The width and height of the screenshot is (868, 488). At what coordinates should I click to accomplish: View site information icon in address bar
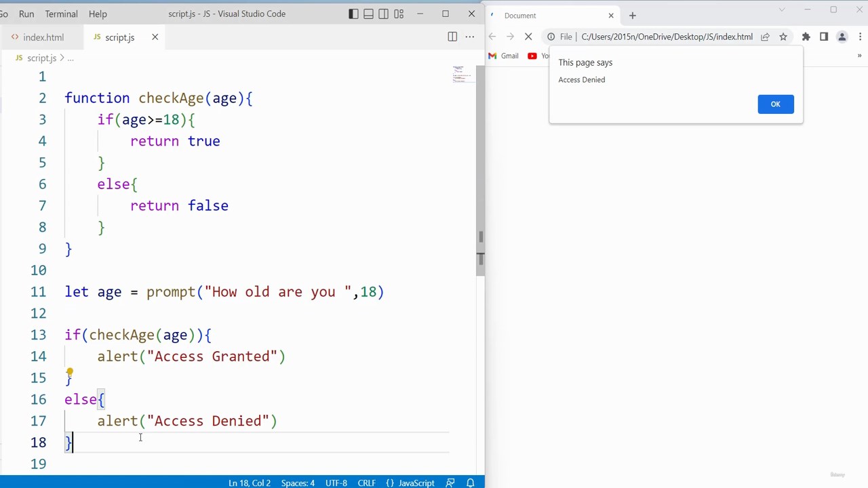coord(551,37)
